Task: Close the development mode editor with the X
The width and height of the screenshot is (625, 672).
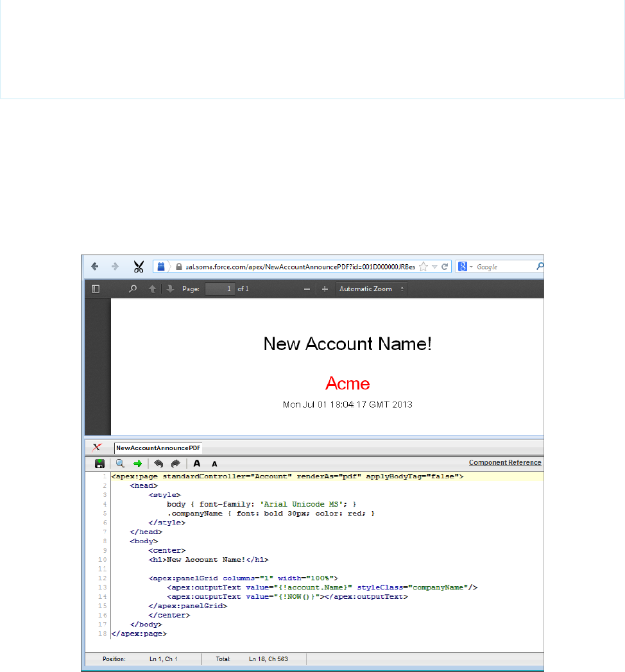Action: tap(97, 448)
